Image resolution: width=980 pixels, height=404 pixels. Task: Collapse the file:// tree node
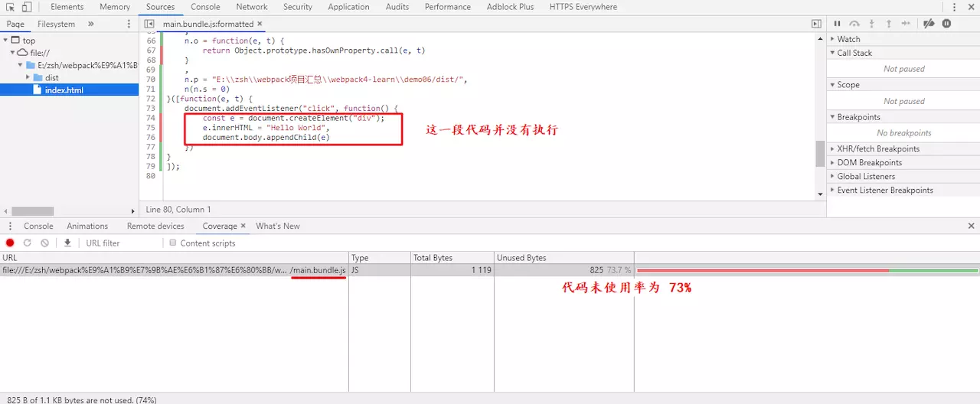click(x=13, y=53)
